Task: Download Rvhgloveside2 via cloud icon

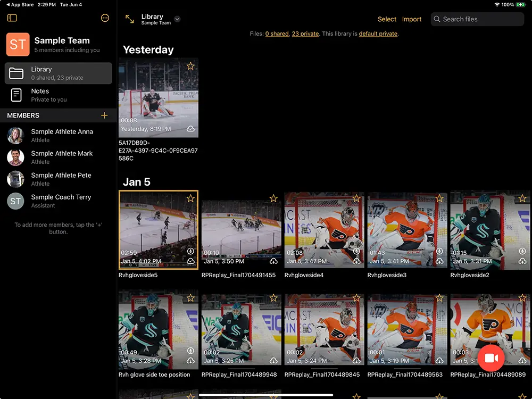Action: click(522, 261)
